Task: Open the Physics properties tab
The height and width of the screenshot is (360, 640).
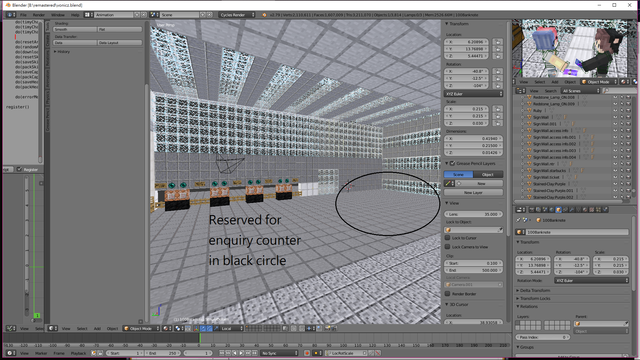Action: tap(605, 210)
